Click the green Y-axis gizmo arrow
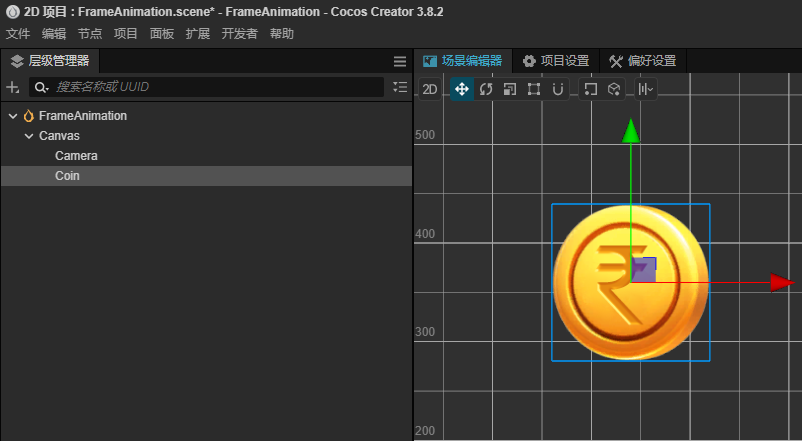Image resolution: width=802 pixels, height=441 pixels. coord(631,131)
